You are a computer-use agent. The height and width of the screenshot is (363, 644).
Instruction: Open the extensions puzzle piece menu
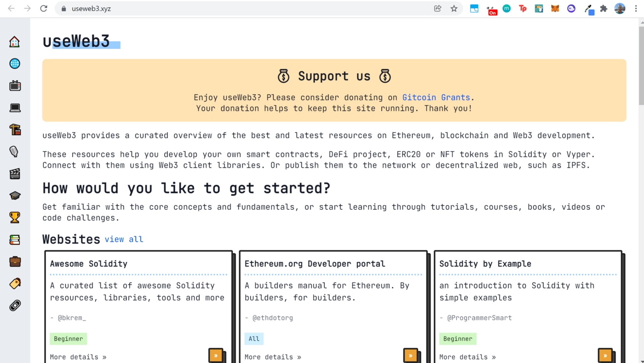pyautogui.click(x=604, y=8)
